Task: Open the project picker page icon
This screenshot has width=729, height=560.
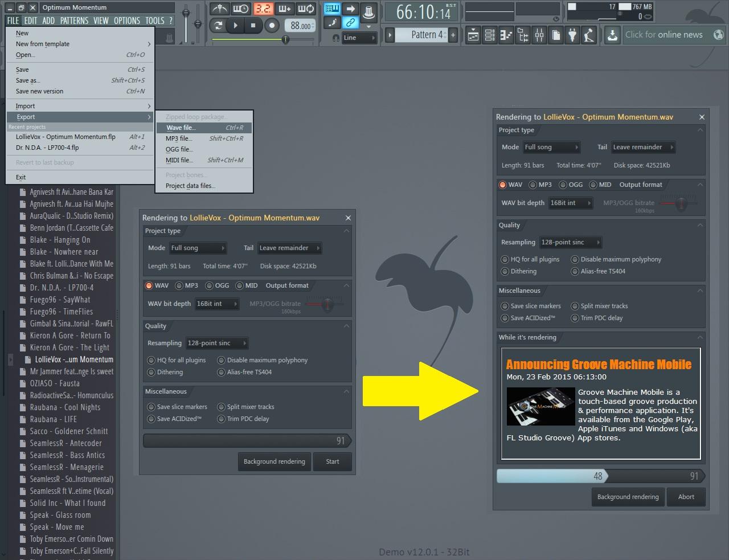Action: tap(556, 35)
